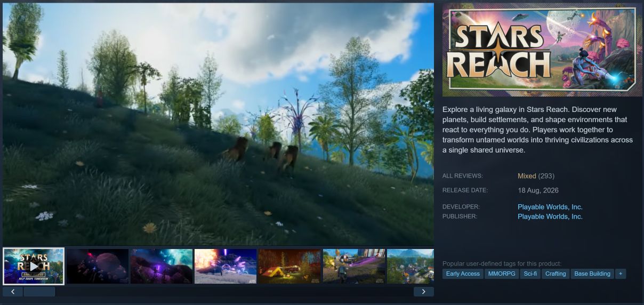Click the right arrow of thumbnail strip
This screenshot has width=644, height=305.
pos(424,292)
